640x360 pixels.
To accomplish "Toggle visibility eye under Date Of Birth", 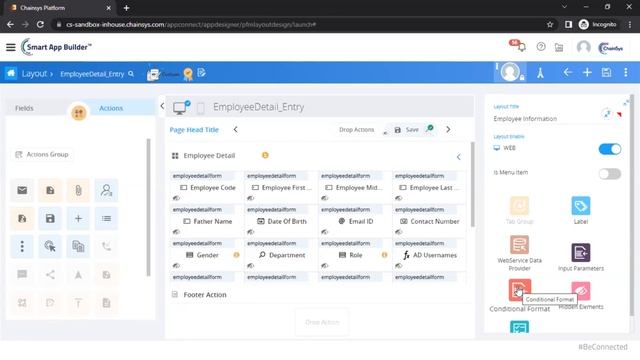I will click(x=250, y=232).
